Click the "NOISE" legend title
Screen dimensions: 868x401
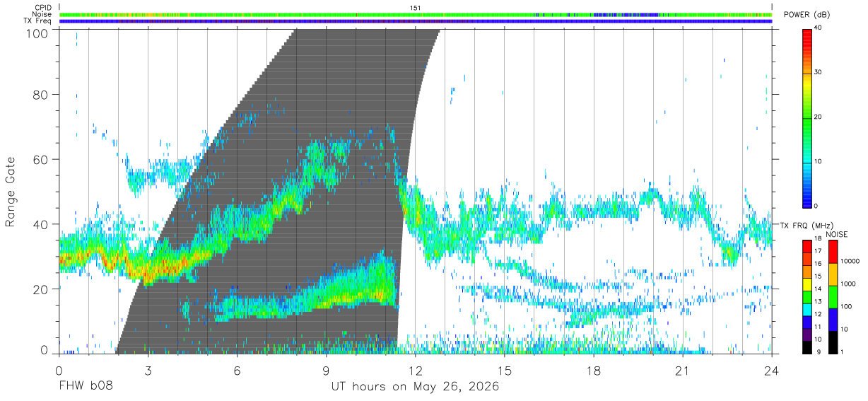[837, 234]
